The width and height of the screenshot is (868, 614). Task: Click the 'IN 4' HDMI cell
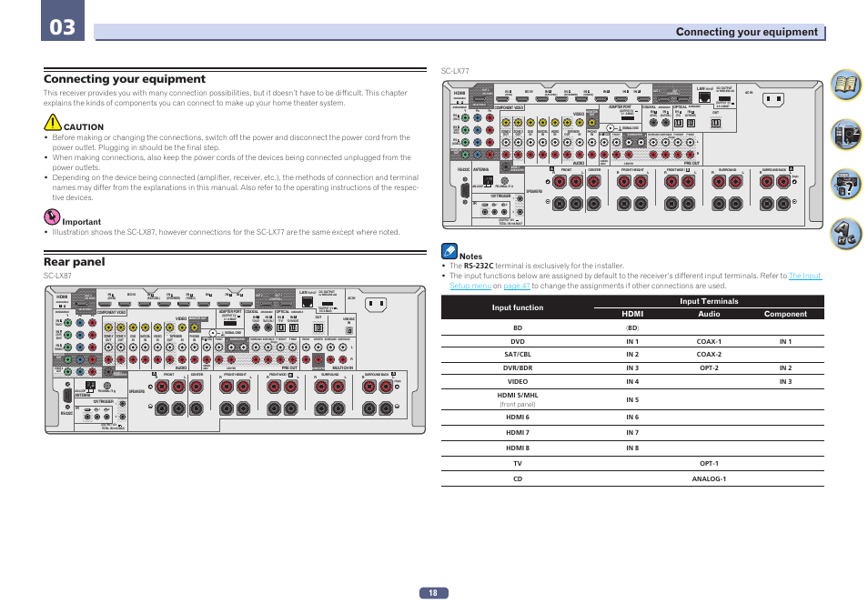pos(632,381)
